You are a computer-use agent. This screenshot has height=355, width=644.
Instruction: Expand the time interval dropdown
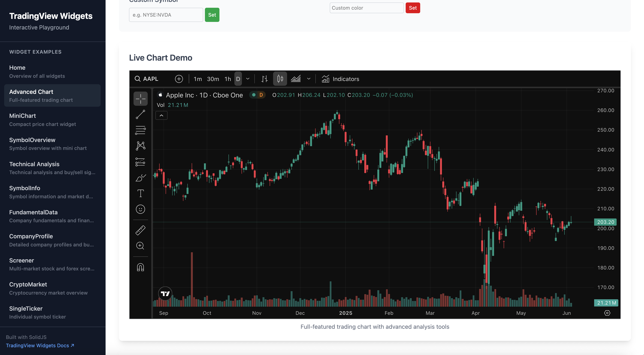click(x=248, y=79)
